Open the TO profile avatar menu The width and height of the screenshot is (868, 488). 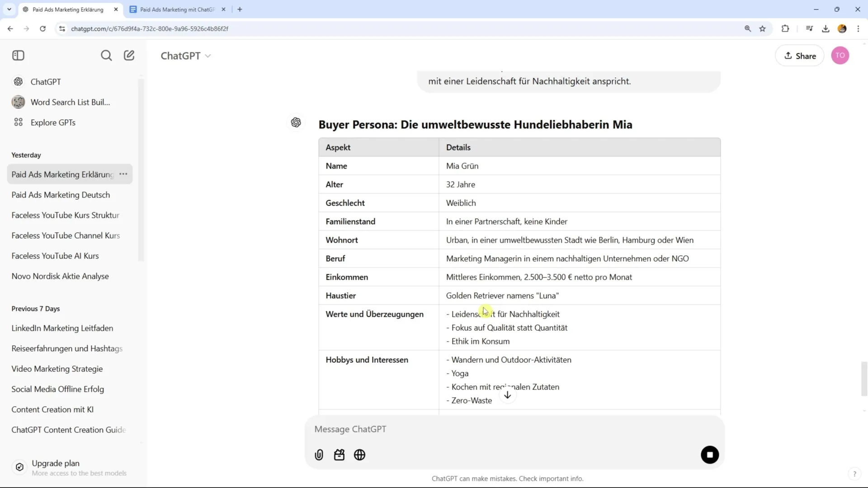tap(840, 56)
